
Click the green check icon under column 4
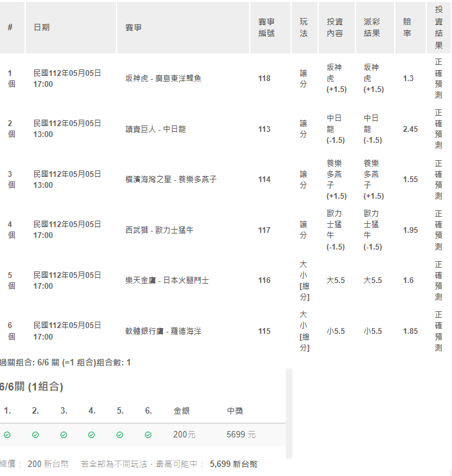[x=91, y=435]
